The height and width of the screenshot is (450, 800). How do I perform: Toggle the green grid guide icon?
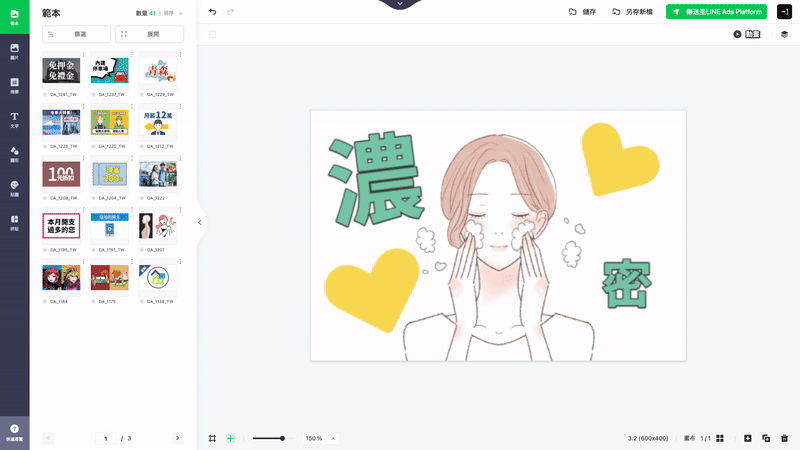(231, 438)
